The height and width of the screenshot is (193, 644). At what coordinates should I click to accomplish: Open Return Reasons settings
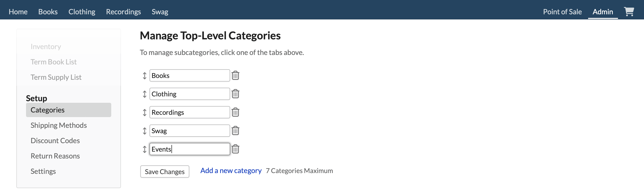pyautogui.click(x=55, y=156)
